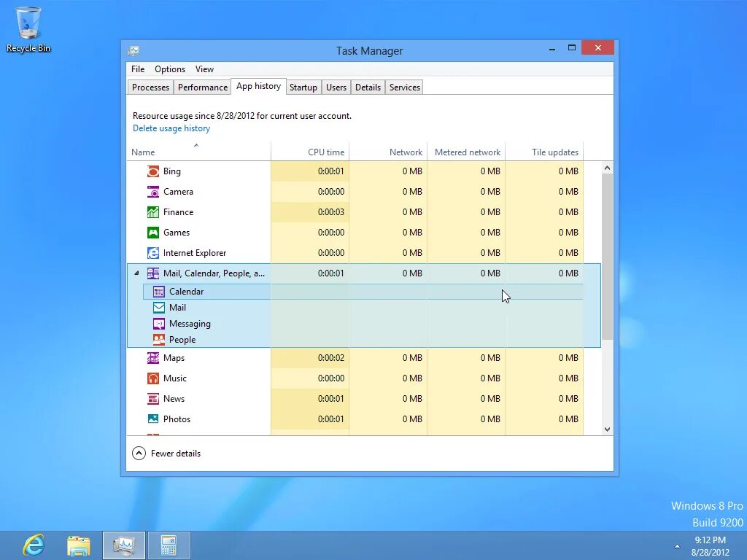Image resolution: width=747 pixels, height=560 pixels.
Task: Select the Bing row name text
Action: pos(172,171)
